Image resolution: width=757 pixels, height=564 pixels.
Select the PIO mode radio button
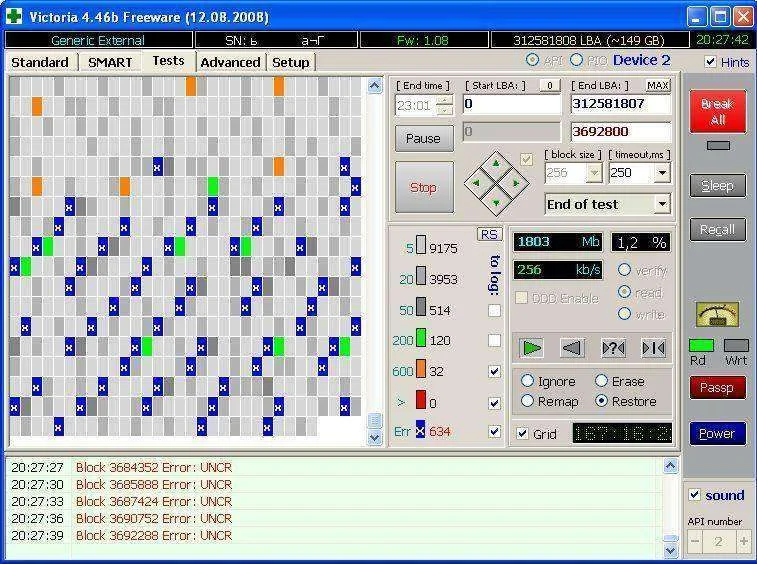click(x=576, y=60)
